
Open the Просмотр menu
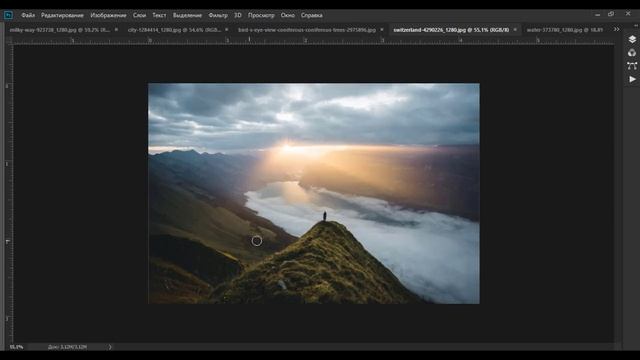pyautogui.click(x=261, y=15)
